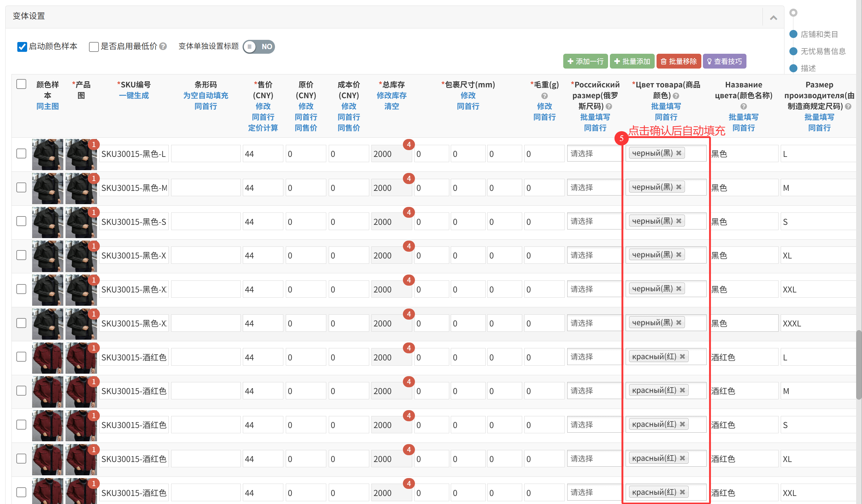Open 请选择 dropdown for SKU30015-黑色-S row
The image size is (862, 504).
pos(594,221)
